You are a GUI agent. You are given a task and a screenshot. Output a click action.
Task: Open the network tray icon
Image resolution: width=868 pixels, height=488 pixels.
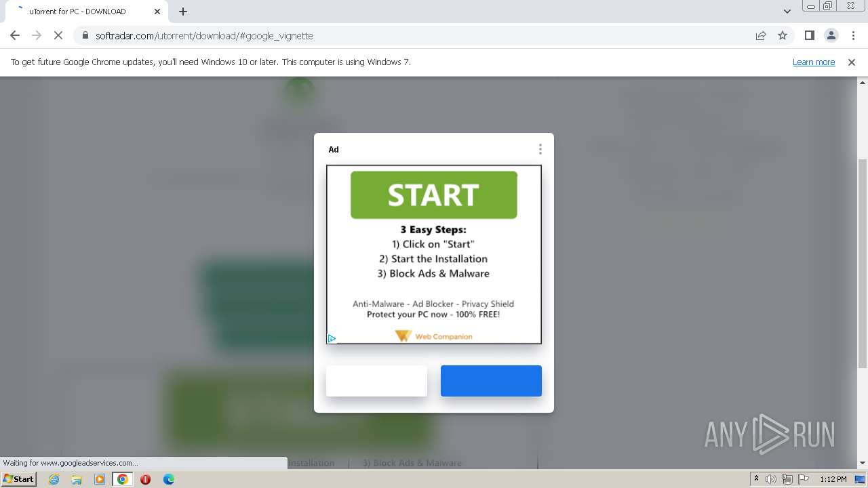click(787, 479)
